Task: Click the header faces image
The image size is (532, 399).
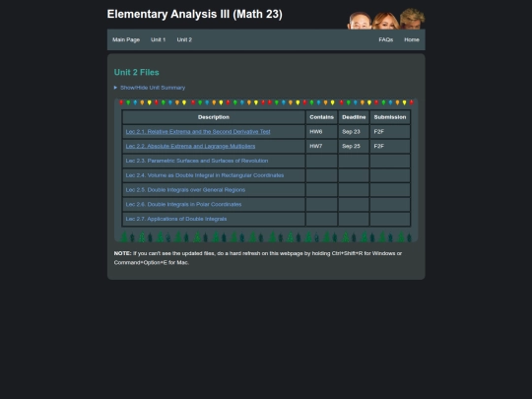Action: (x=386, y=19)
